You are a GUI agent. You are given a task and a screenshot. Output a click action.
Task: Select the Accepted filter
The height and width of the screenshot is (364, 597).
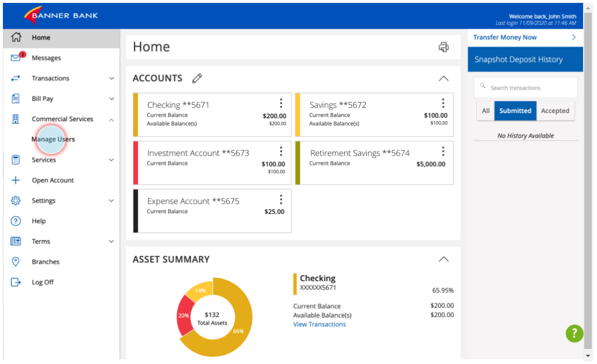pyautogui.click(x=555, y=111)
